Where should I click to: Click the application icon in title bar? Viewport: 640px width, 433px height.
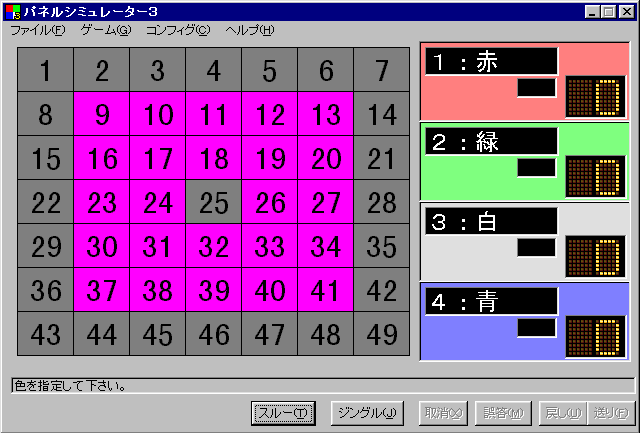[13, 12]
